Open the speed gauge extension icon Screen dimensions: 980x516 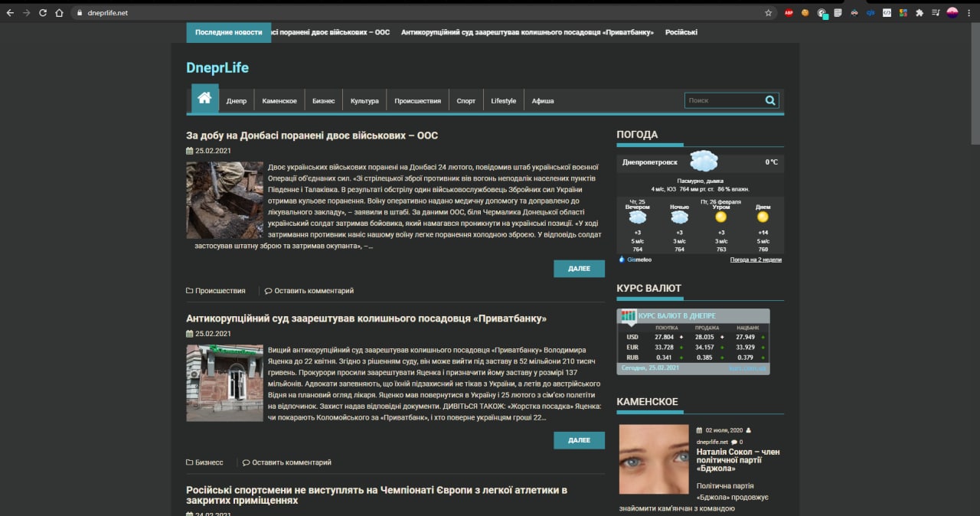(822, 13)
